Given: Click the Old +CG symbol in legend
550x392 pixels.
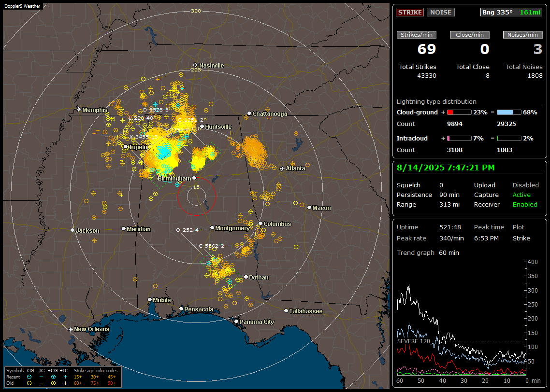Looking at the screenshot, I should [53, 383].
